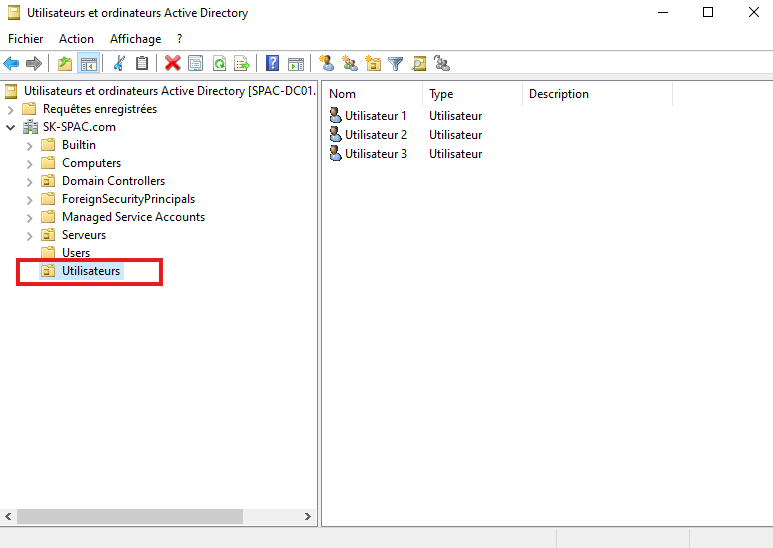This screenshot has width=773, height=548.
Task: Collapse the SK-SPAC.com domain node
Action: coord(11,127)
